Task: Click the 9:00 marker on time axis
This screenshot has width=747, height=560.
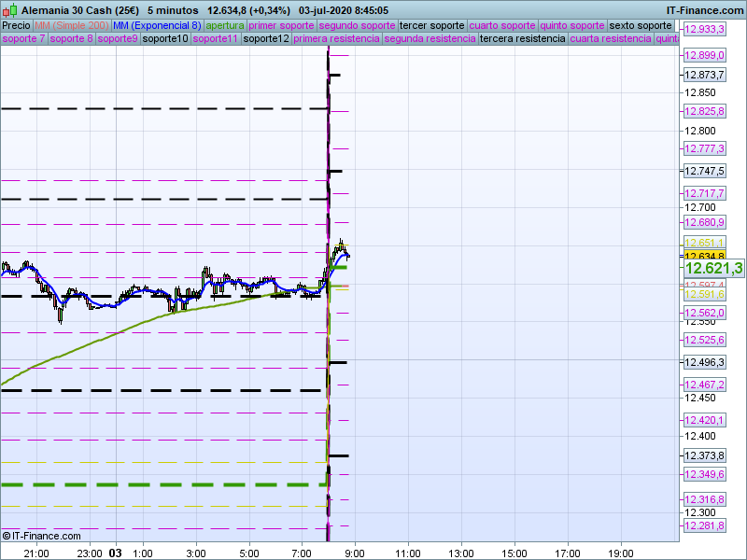Action: point(355,553)
